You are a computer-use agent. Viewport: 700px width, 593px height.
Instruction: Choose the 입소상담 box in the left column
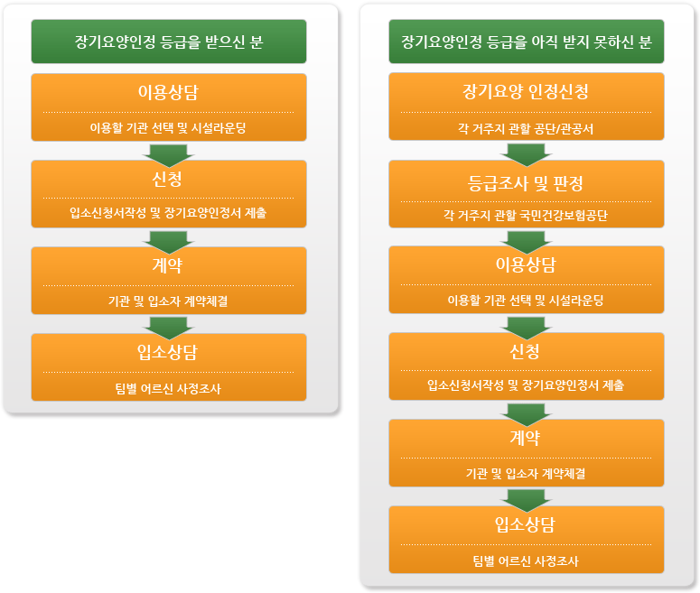pos(169,367)
